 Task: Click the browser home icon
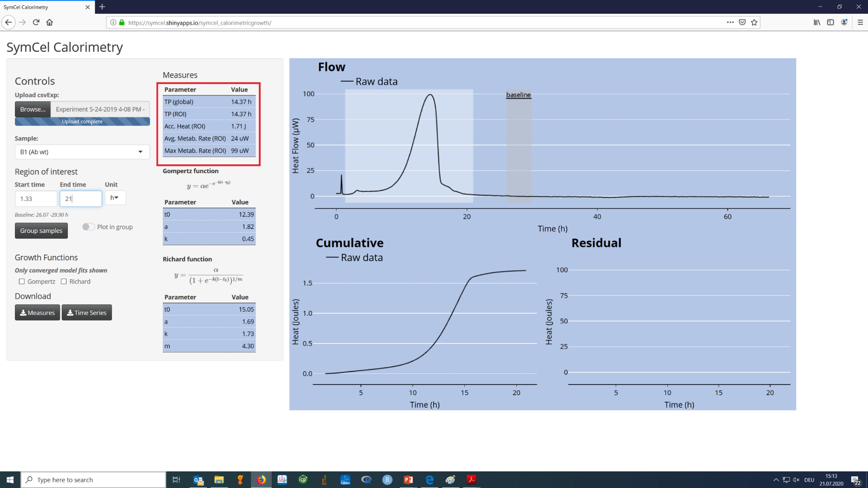point(49,23)
